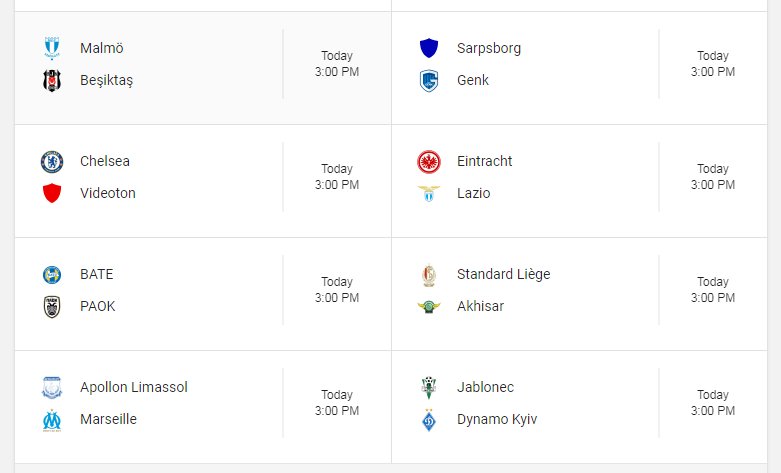Click the Marseille club logo
Image resolution: width=781 pixels, height=473 pixels.
click(x=52, y=420)
